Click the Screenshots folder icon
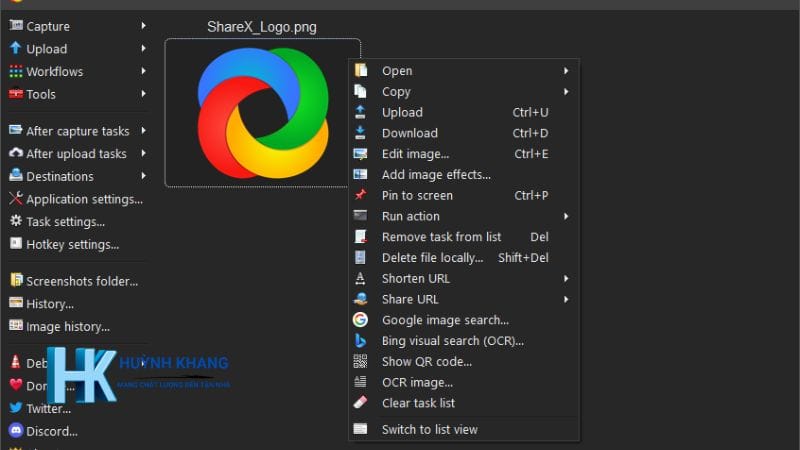Viewport: 800px width, 450px height. click(x=16, y=280)
